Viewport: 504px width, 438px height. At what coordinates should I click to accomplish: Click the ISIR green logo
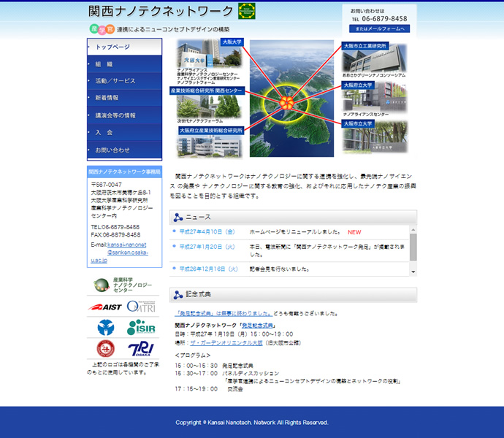pos(141,327)
